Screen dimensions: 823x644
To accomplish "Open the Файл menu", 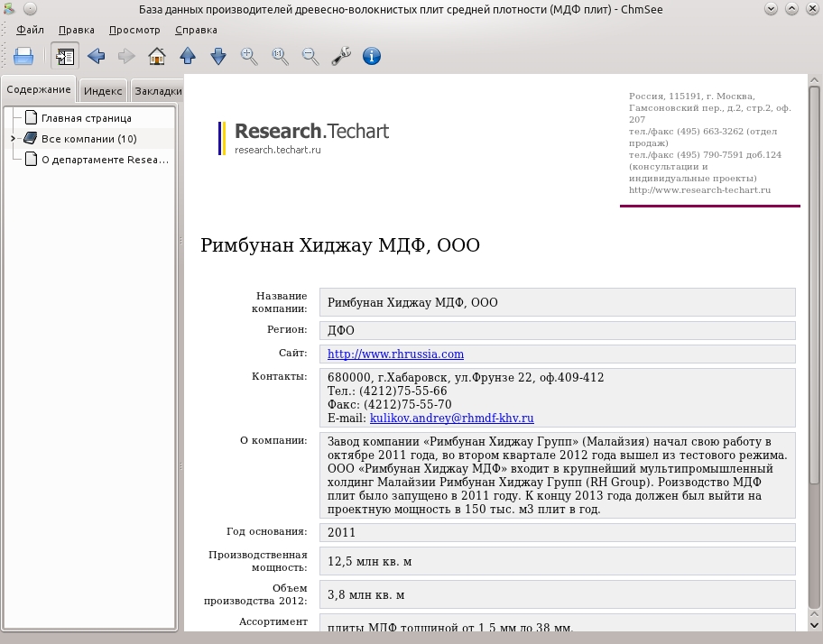I will tap(31, 30).
